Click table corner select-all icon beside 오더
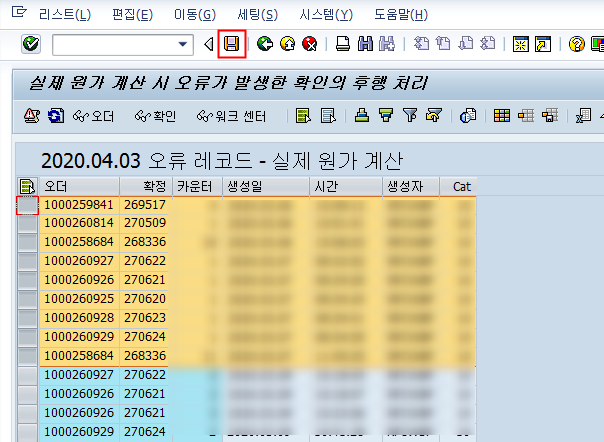This screenshot has height=442, width=604. (28, 187)
